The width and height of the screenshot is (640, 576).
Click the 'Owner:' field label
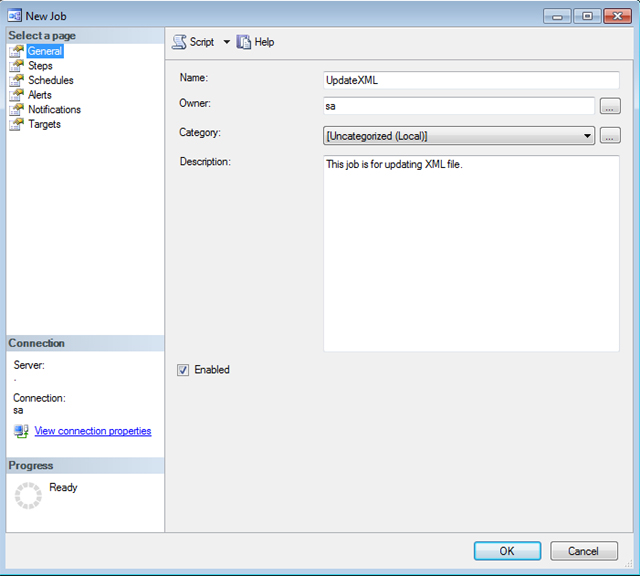pos(195,103)
